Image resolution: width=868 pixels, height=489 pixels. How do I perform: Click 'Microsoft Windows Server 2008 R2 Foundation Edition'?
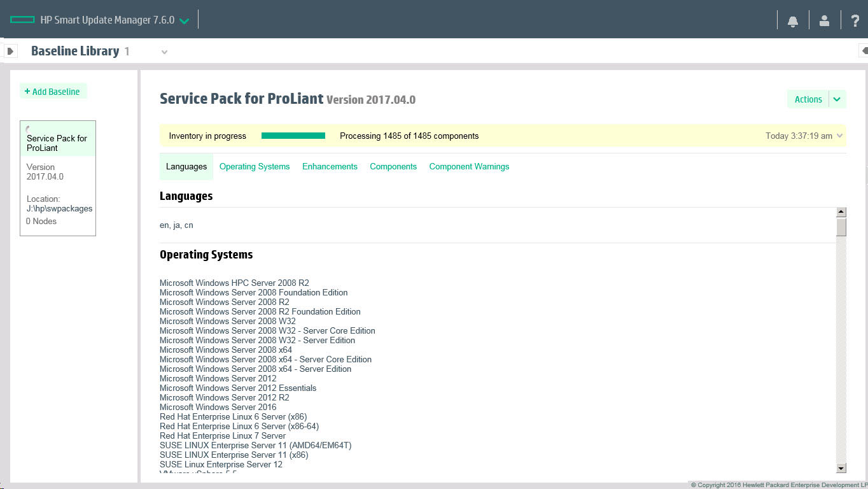[x=260, y=311]
